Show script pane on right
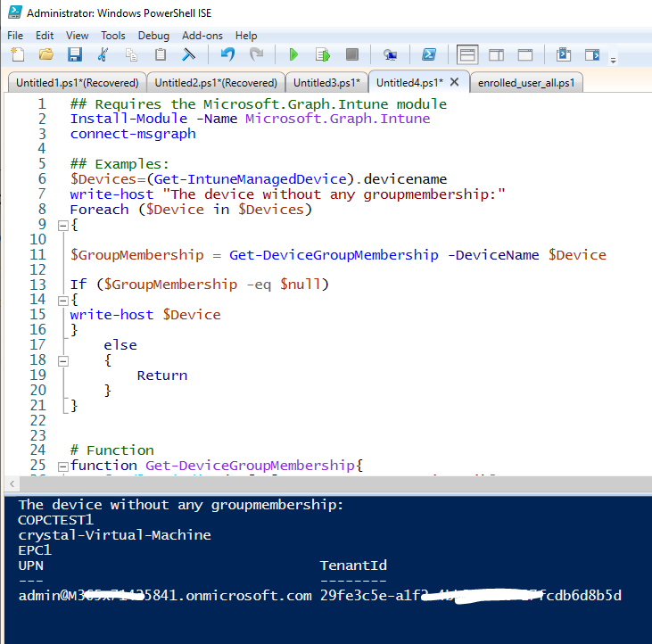Viewport: 652px width, 644px height. click(x=497, y=54)
